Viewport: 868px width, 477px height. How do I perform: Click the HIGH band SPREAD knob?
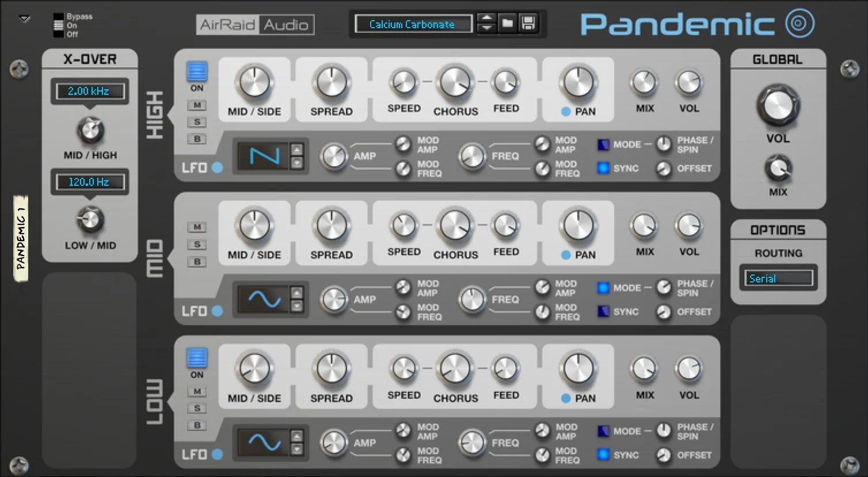coord(331,82)
